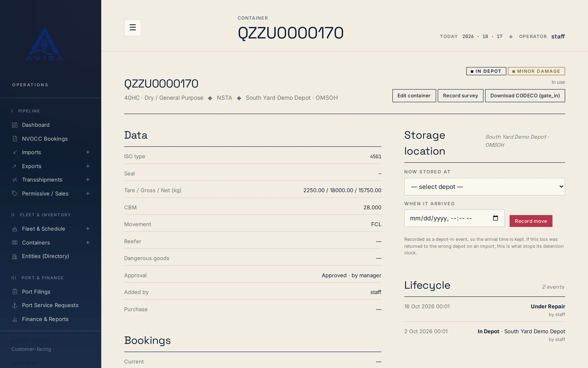This screenshot has height=368, width=588.
Task: Click the Transshipments swap icon
Action: 14,180
